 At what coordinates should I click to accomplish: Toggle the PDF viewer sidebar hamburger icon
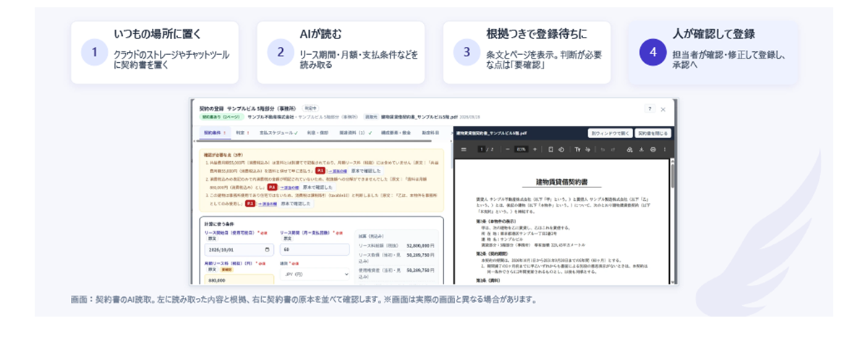point(464,150)
